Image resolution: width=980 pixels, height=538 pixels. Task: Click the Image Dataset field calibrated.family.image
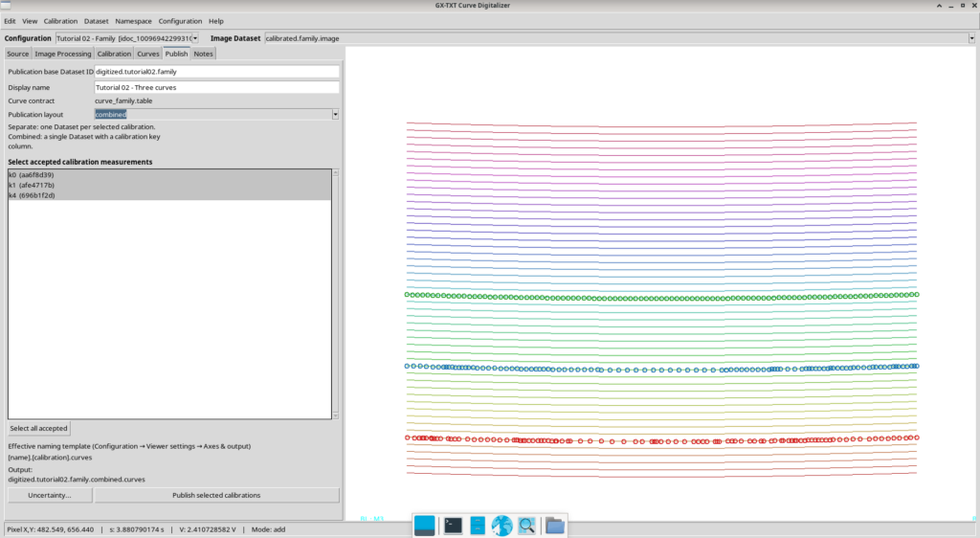click(616, 38)
